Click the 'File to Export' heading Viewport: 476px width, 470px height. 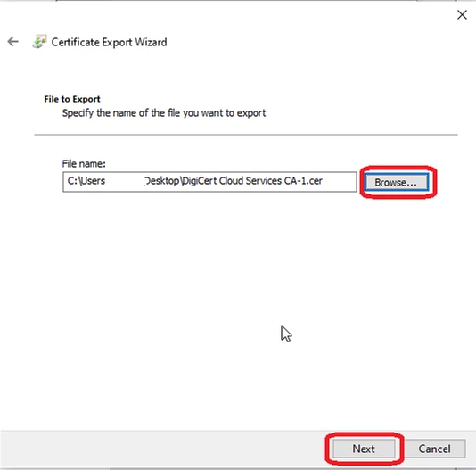[72, 99]
